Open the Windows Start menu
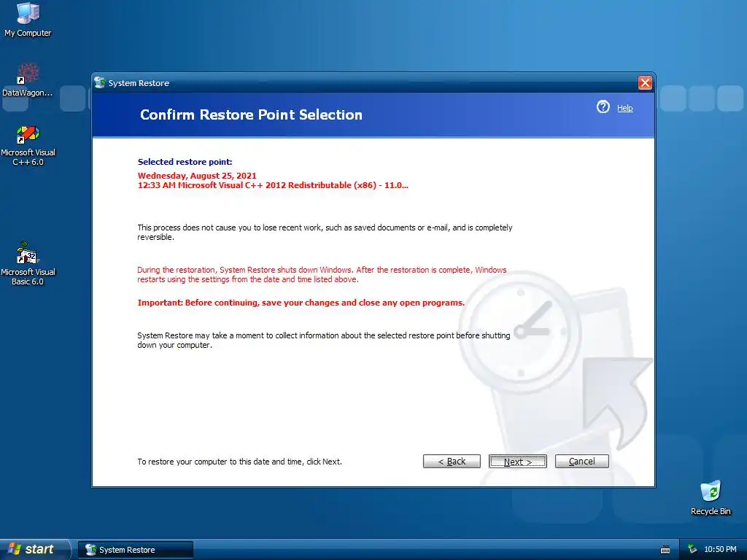The height and width of the screenshot is (560, 747). coord(34,549)
